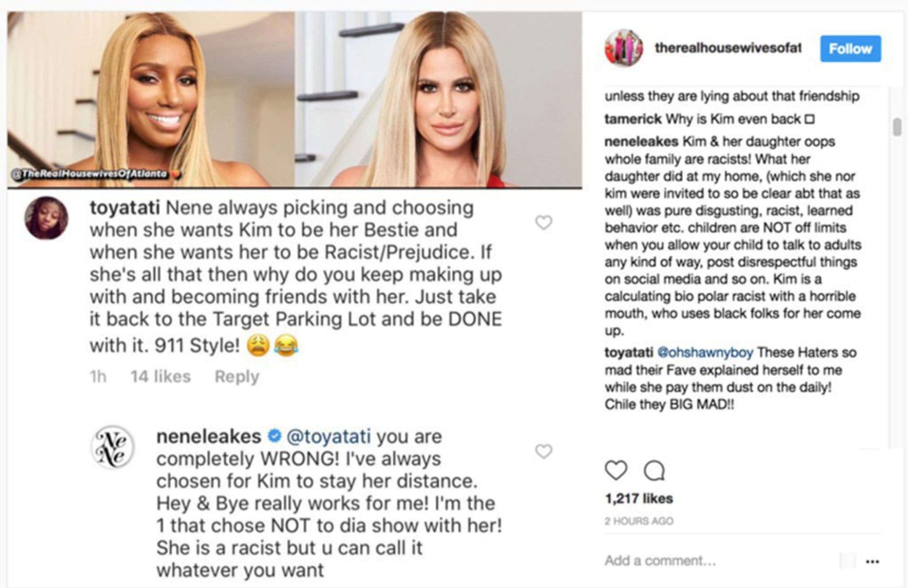This screenshot has height=588, width=908.
Task: Open the @ohshawnyboy mention link
Action: coord(705,352)
